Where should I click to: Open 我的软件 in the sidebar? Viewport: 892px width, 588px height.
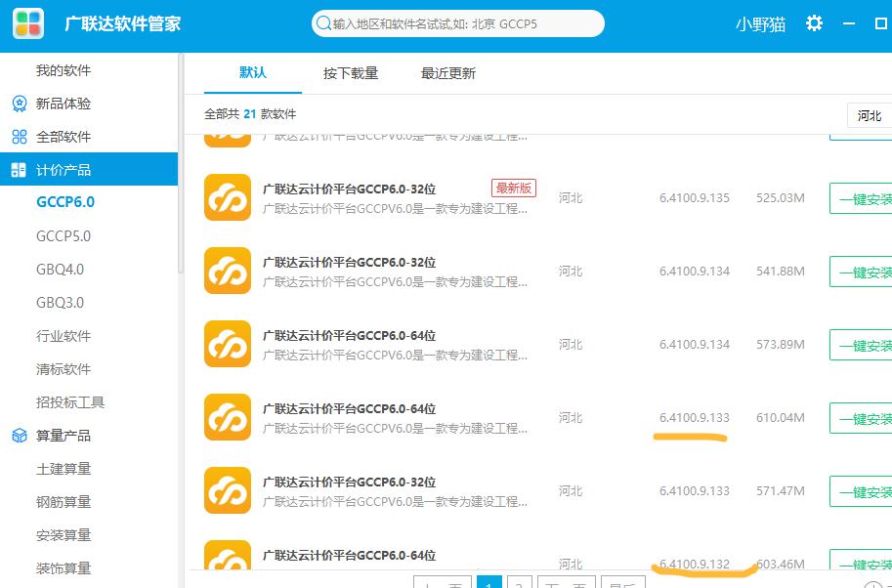coord(64,70)
